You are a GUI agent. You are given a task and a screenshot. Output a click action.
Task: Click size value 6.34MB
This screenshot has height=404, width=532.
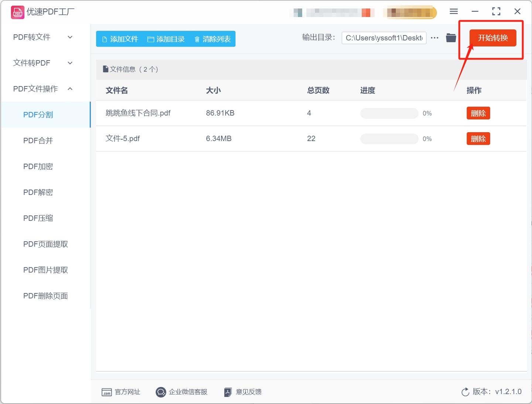click(x=219, y=138)
